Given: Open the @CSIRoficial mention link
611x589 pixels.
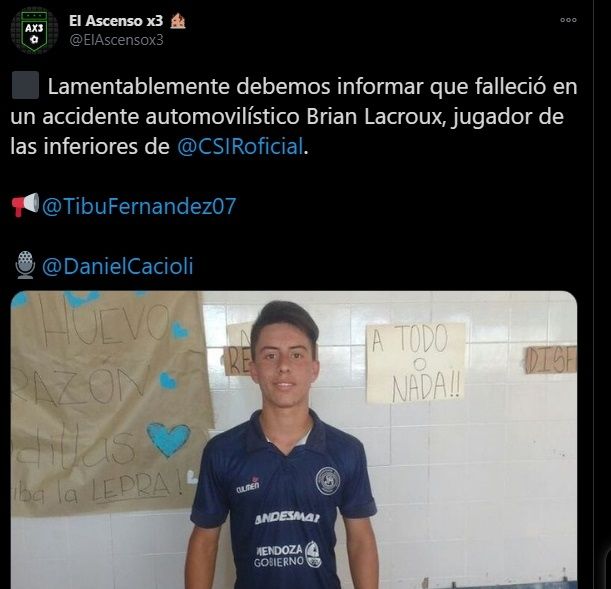Looking at the screenshot, I should [240, 146].
